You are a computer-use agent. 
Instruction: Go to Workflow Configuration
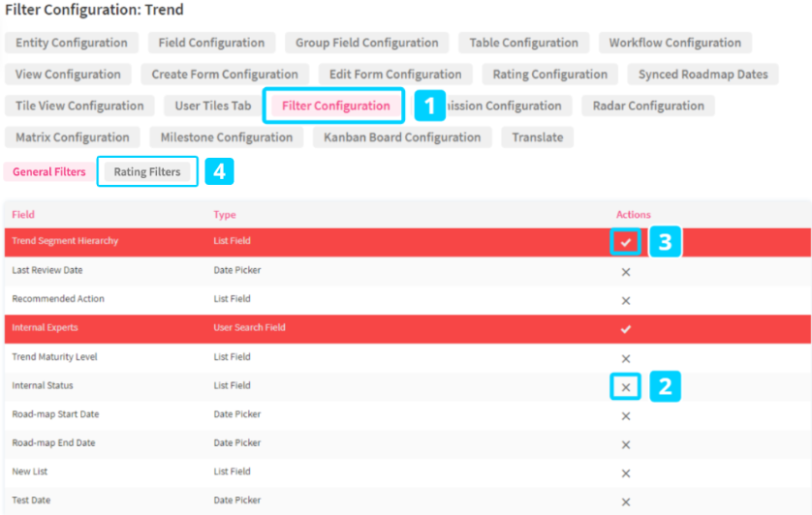(x=675, y=43)
